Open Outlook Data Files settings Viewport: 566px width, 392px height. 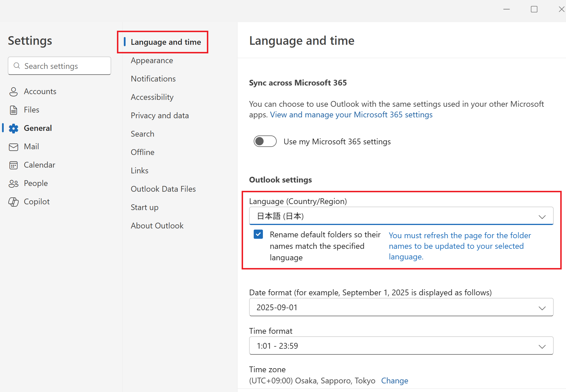click(163, 189)
